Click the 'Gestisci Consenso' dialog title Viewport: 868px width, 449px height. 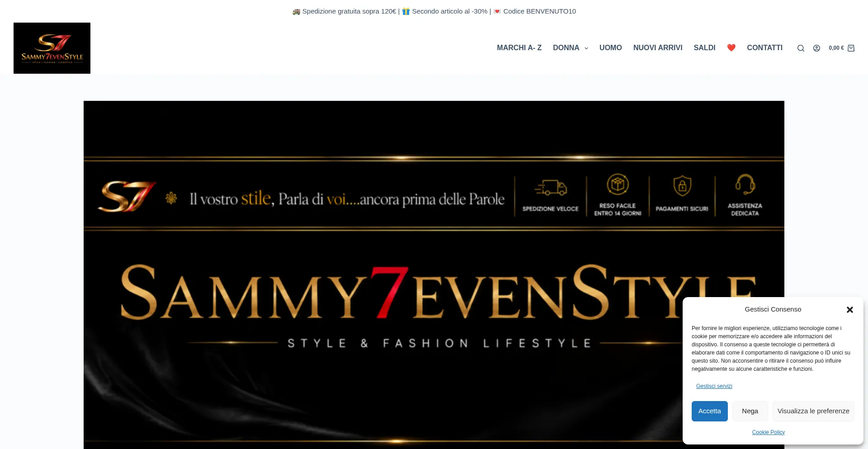[773, 309]
